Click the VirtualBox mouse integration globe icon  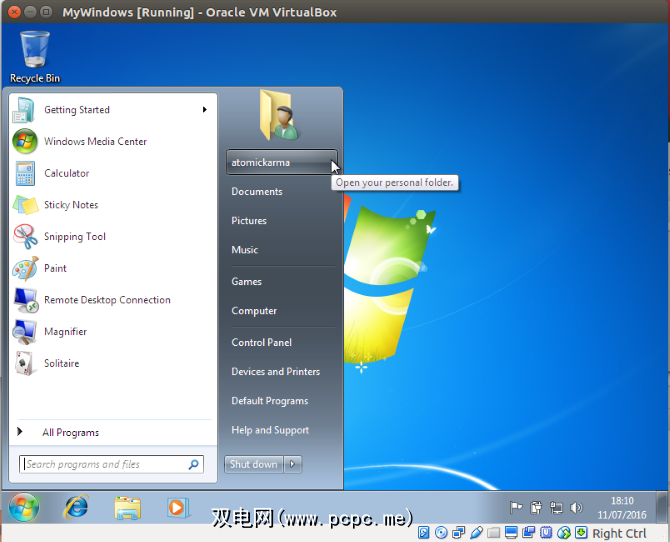coord(564,533)
